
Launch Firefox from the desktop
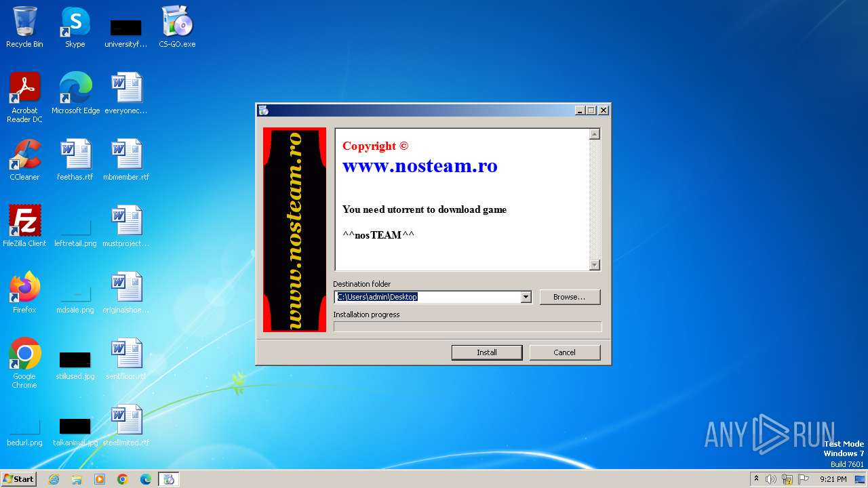[24, 293]
